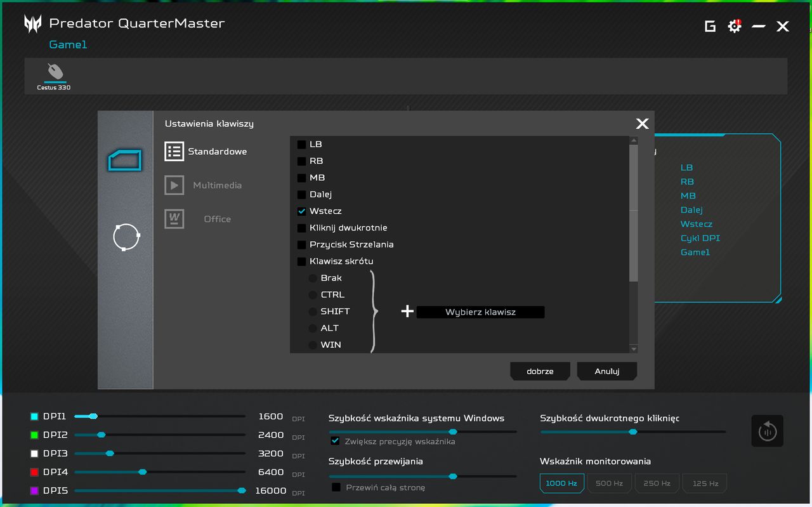This screenshot has height=507, width=812.
Task: Disable Zwiększ precyzję wskaźnika checkbox
Action: point(335,441)
